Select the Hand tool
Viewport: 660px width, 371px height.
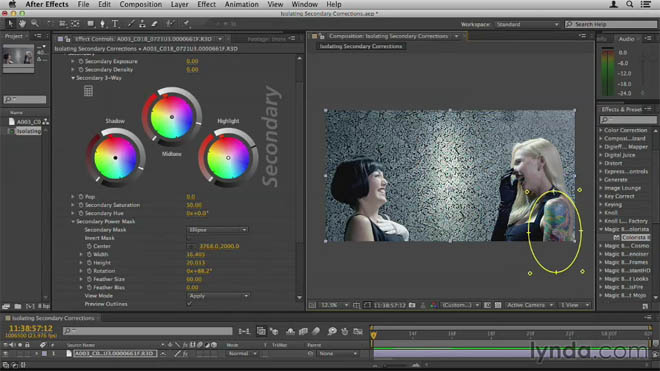pos(22,24)
